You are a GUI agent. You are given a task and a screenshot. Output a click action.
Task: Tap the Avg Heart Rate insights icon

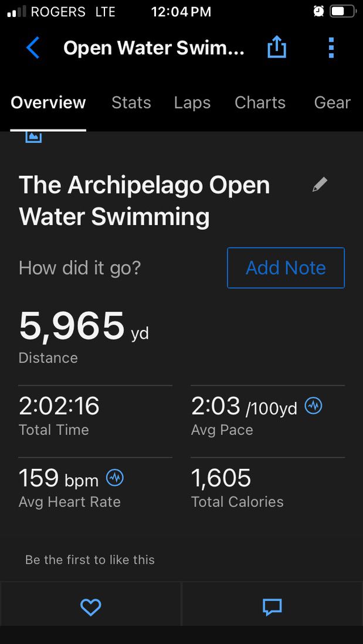click(x=115, y=478)
